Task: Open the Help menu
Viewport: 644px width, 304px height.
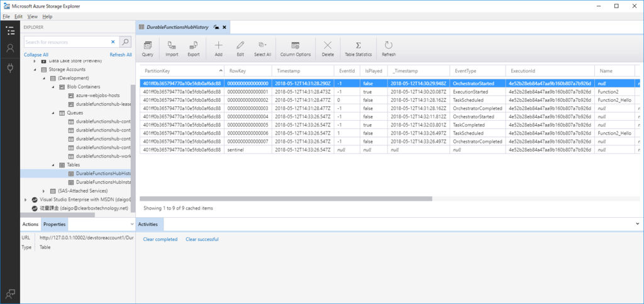Action: point(47,16)
